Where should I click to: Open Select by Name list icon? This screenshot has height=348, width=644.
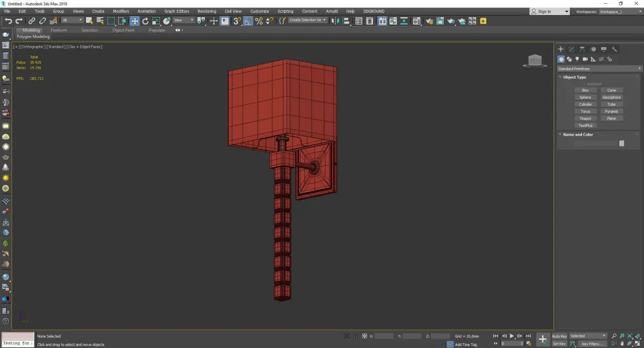click(100, 21)
